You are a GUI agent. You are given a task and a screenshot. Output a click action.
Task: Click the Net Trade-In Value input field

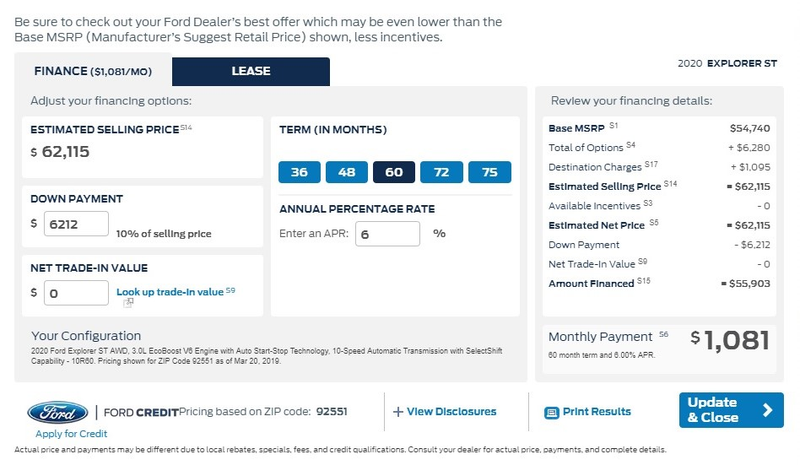pyautogui.click(x=76, y=293)
